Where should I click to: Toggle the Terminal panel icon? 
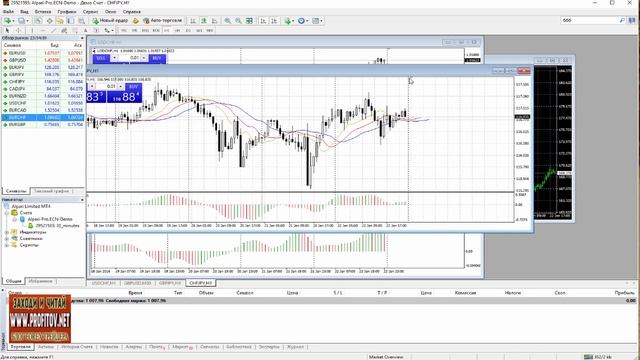pyautogui.click(x=71, y=20)
